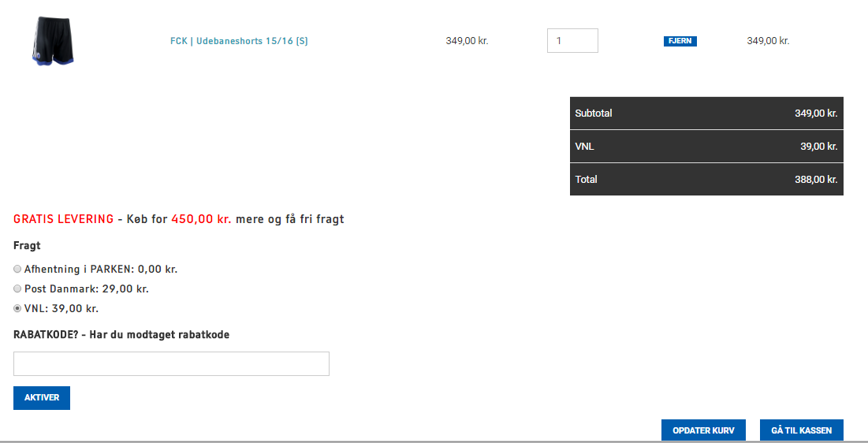Focus the rabatkode discount code field
The height and width of the screenshot is (443, 868).
click(171, 364)
